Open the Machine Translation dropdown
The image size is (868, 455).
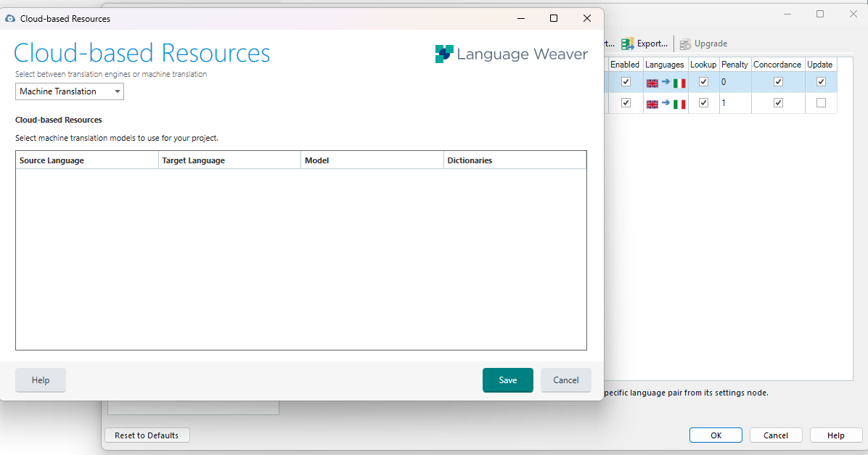coord(117,91)
